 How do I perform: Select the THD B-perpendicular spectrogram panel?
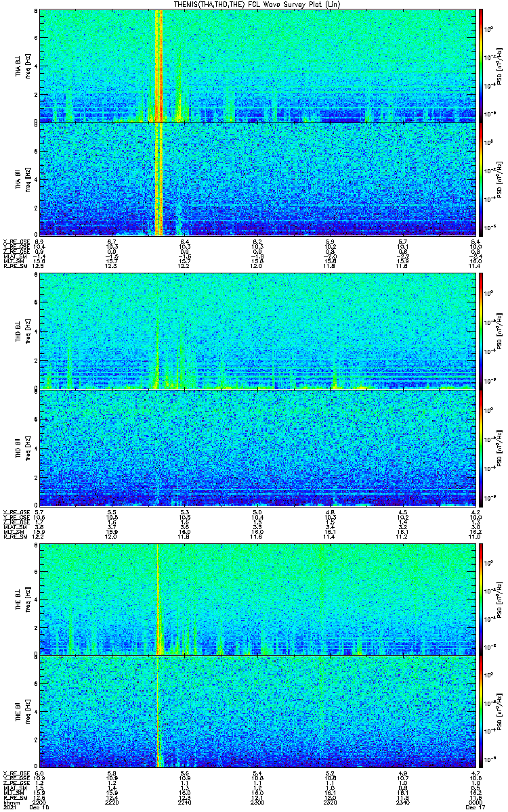tap(257, 331)
